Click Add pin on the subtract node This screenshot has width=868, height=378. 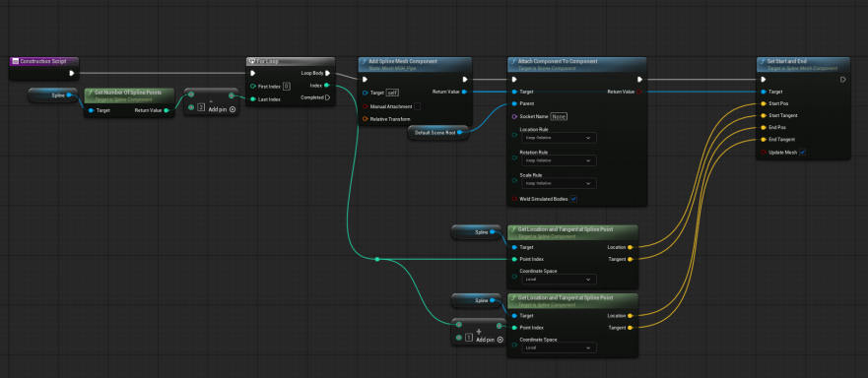(222, 109)
